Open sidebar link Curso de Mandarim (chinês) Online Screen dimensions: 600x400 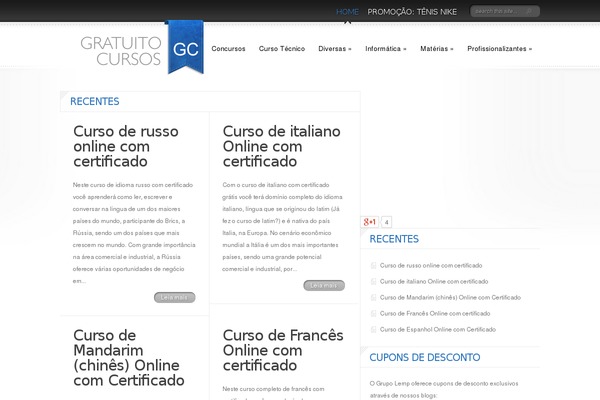pos(450,297)
